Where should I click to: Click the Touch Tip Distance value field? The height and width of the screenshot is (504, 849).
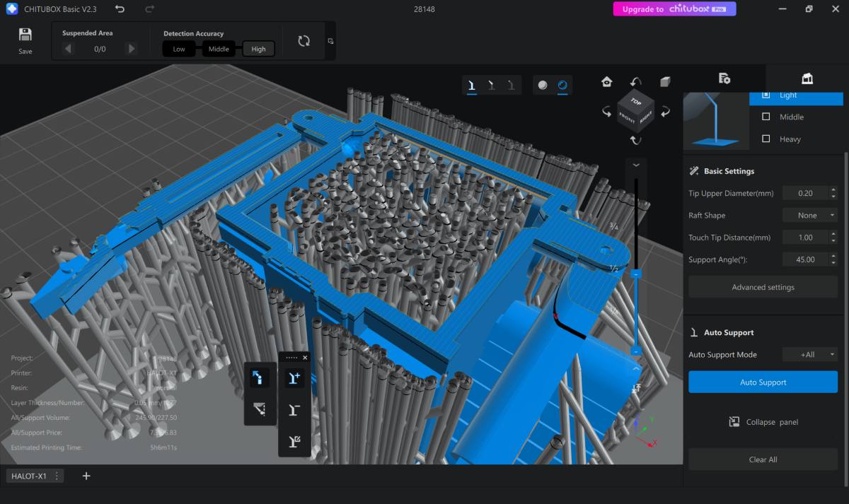(x=805, y=238)
